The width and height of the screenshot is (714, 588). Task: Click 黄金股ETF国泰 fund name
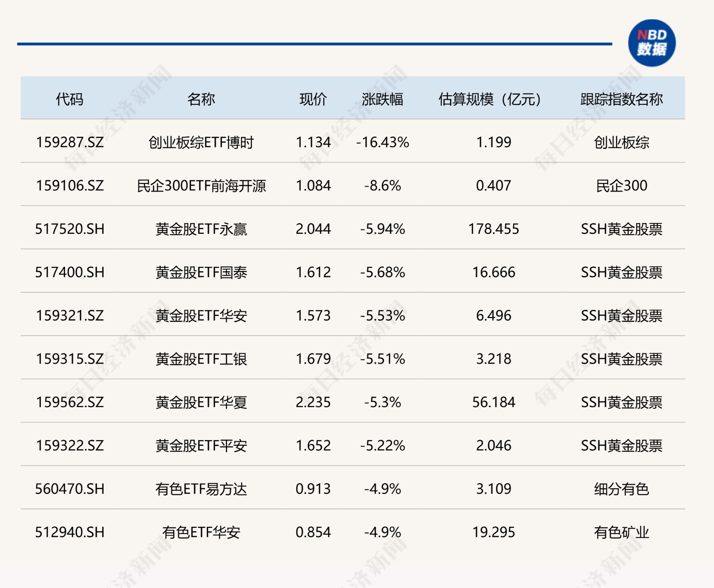[201, 273]
